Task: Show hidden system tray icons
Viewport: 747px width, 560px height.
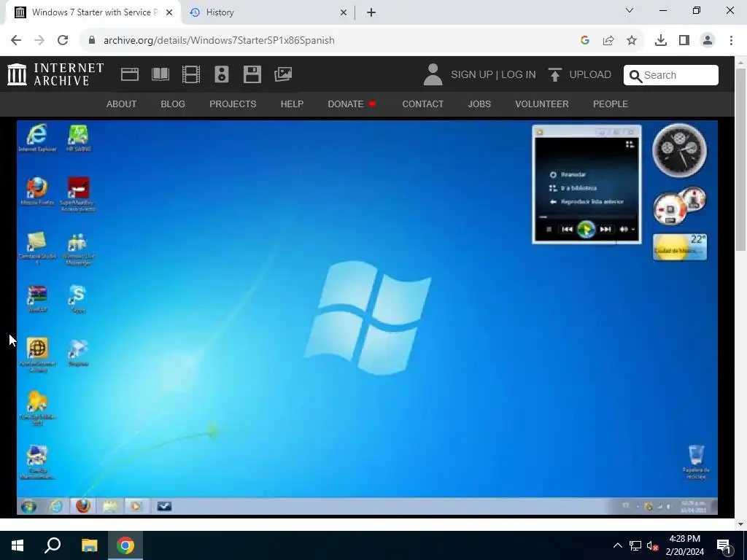Action: point(617,545)
